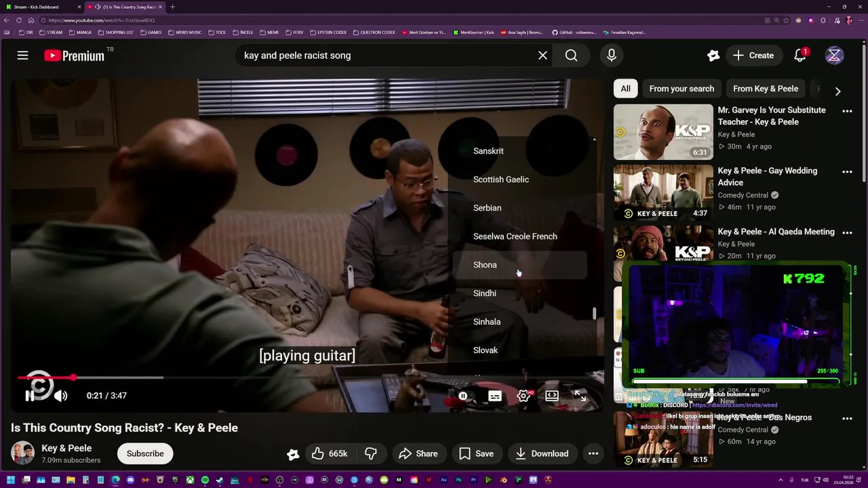The height and width of the screenshot is (488, 868).
Task: Go back with the browser back arrow
Action: [x=7, y=20]
